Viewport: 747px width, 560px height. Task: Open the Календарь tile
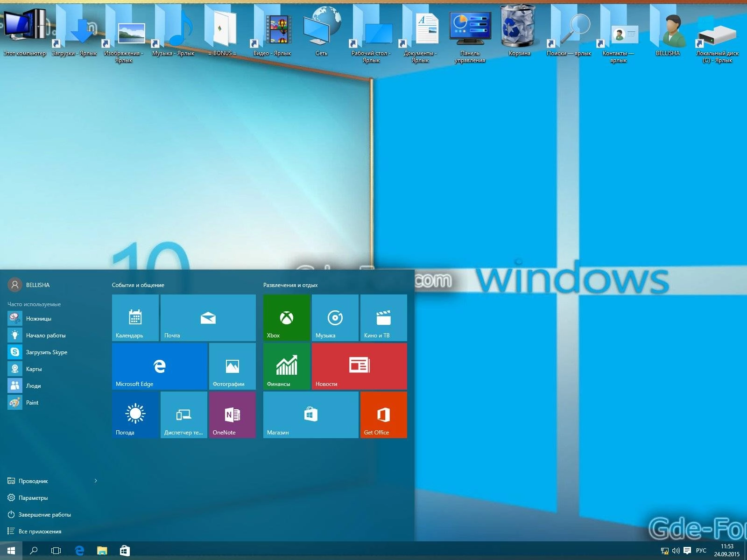click(x=135, y=318)
